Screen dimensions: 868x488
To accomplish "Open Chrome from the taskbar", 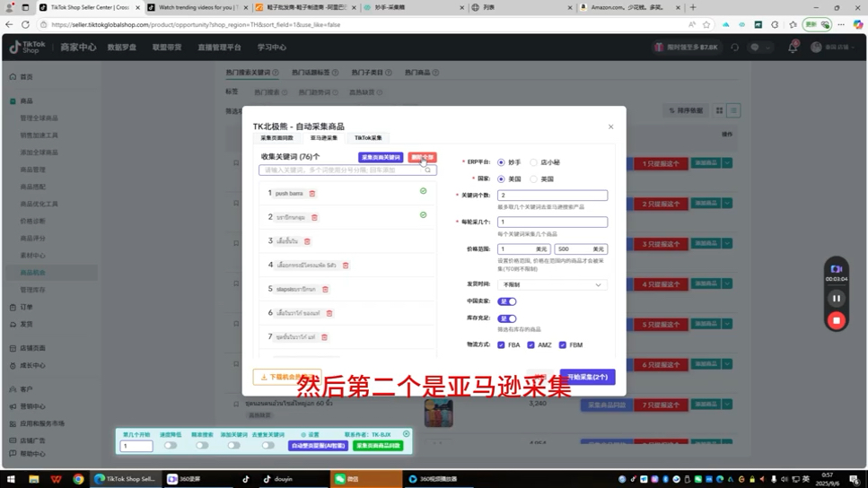I will (78, 479).
